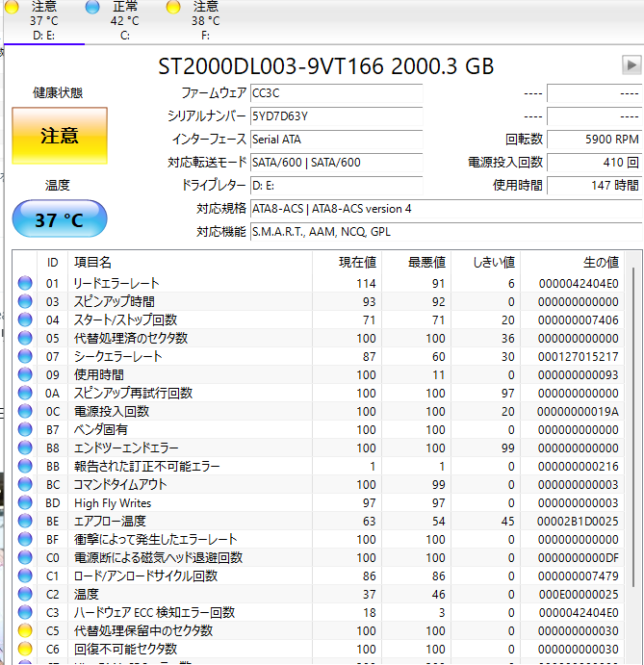Image resolution: width=644 pixels, height=665 pixels.
Task: Click the status icon for ID 05 row
Action: [x=25, y=338]
